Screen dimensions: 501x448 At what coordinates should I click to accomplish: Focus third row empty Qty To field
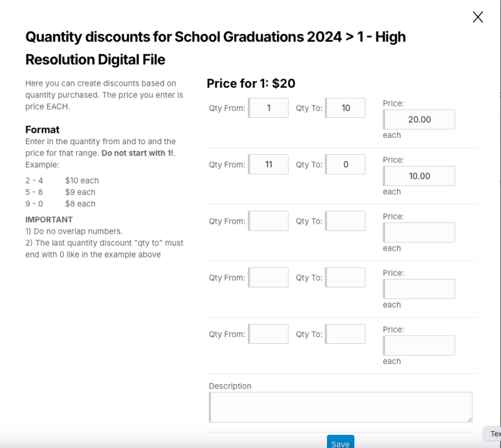346,221
